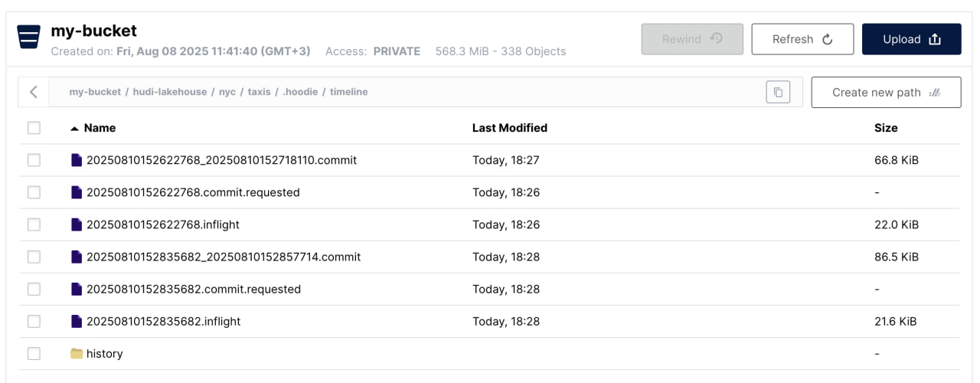Screen dimensions: 980x383
Task: Click Create new path button
Action: pos(886,92)
